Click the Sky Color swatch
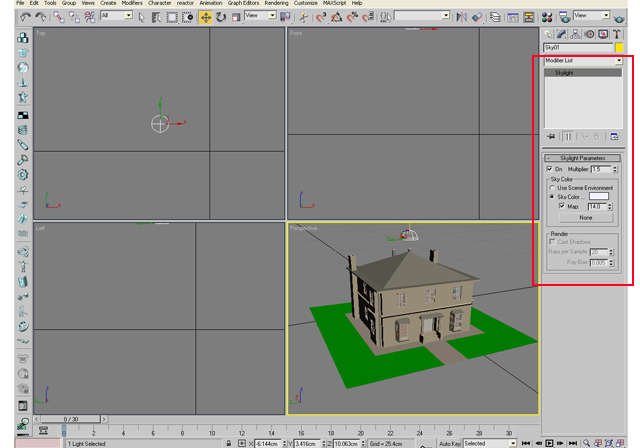 (x=598, y=197)
